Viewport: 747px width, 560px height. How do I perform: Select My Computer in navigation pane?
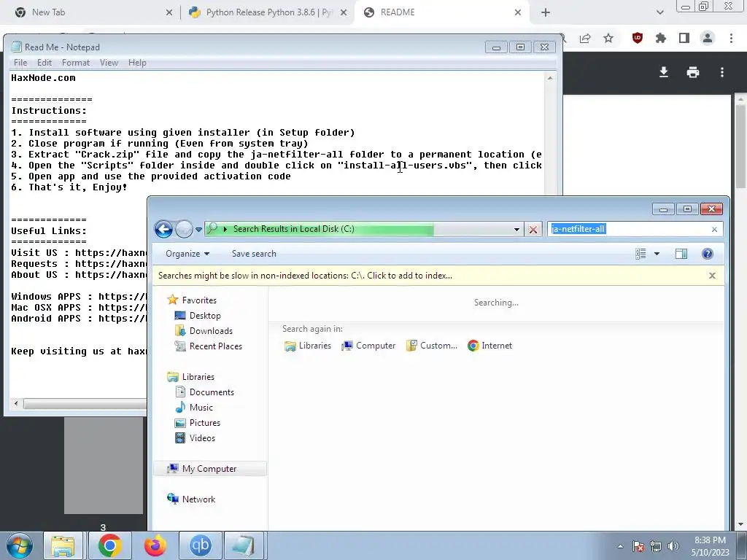pos(209,469)
